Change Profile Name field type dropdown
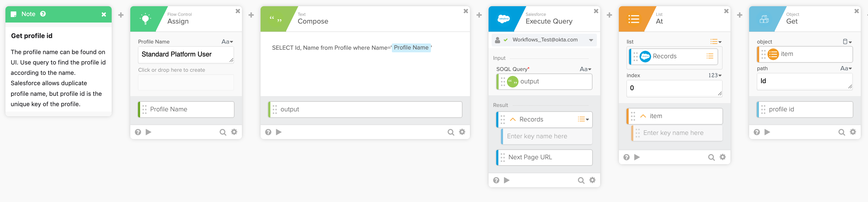This screenshot has width=868, height=202. 227,42
